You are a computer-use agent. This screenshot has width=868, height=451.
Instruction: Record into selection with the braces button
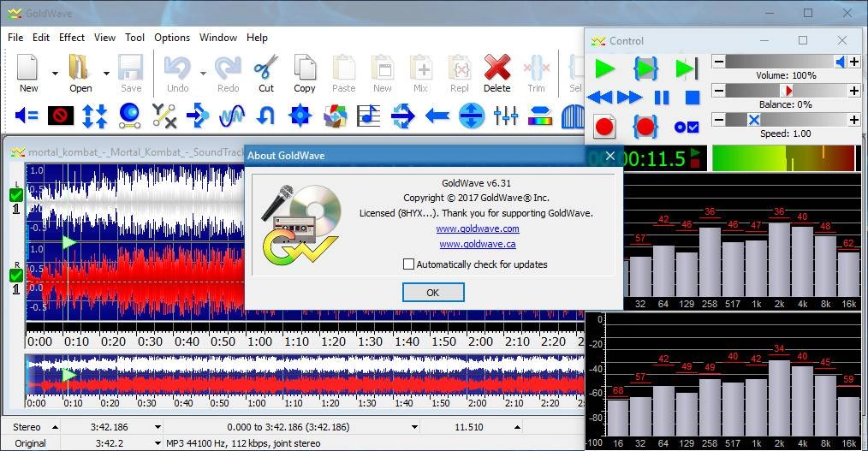pos(645,127)
